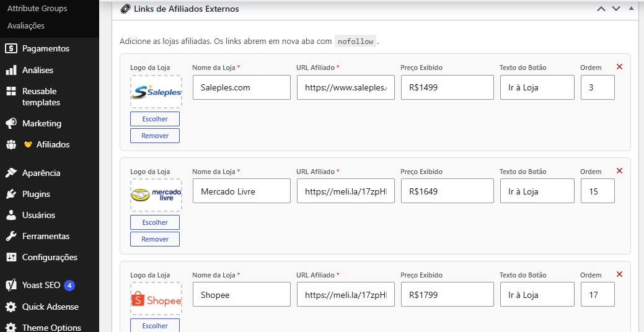Focus the Saleples.com store name field
The width and height of the screenshot is (644, 332).
click(242, 87)
